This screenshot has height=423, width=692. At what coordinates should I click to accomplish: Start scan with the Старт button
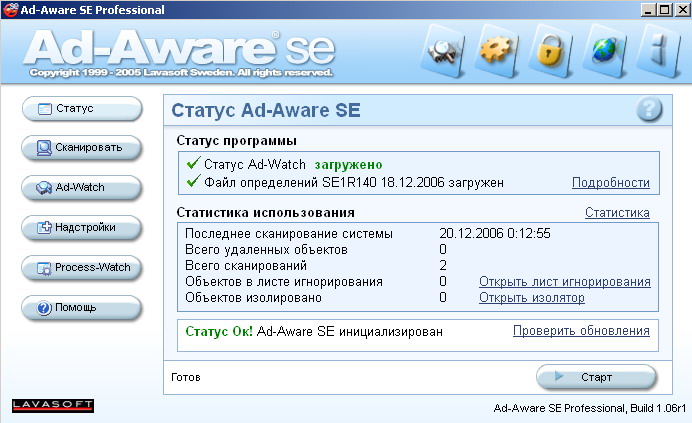point(596,377)
